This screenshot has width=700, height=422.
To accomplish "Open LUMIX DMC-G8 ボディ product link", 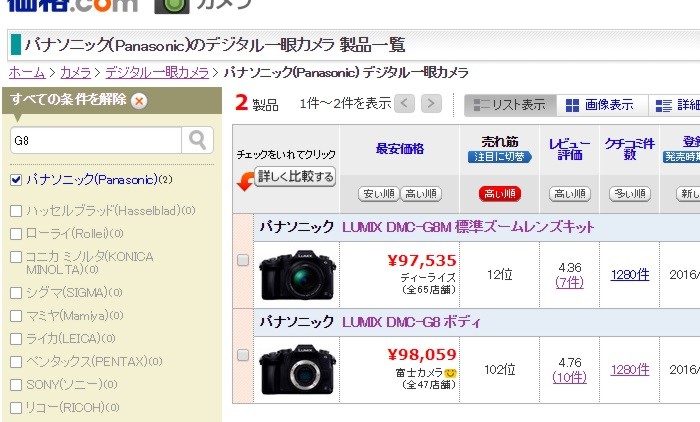I will [x=411, y=322].
